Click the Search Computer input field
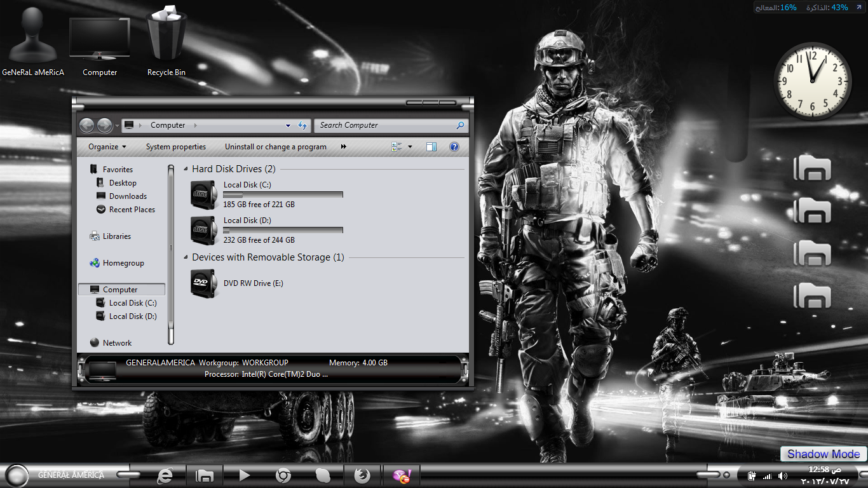 click(x=384, y=126)
